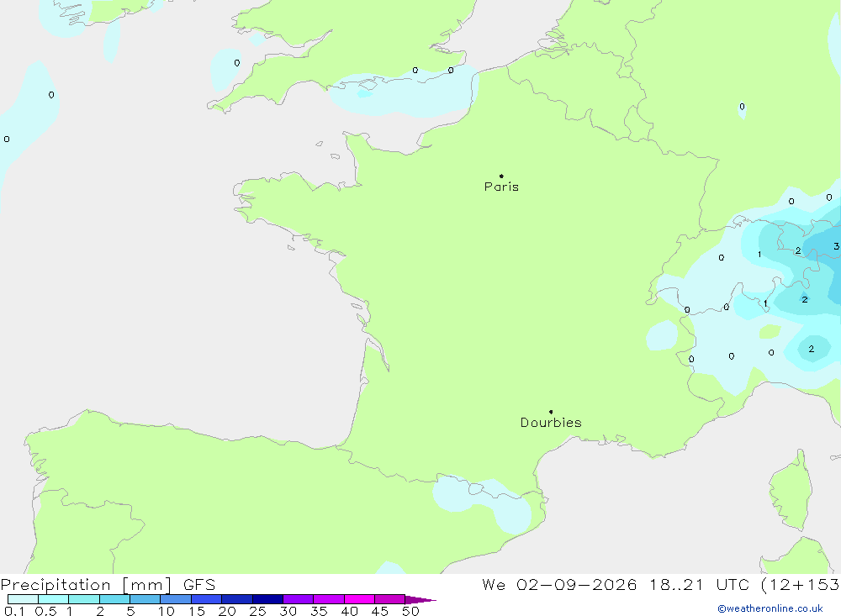
Task: Pick legend swatch between 2 and 5
Action: point(114,599)
